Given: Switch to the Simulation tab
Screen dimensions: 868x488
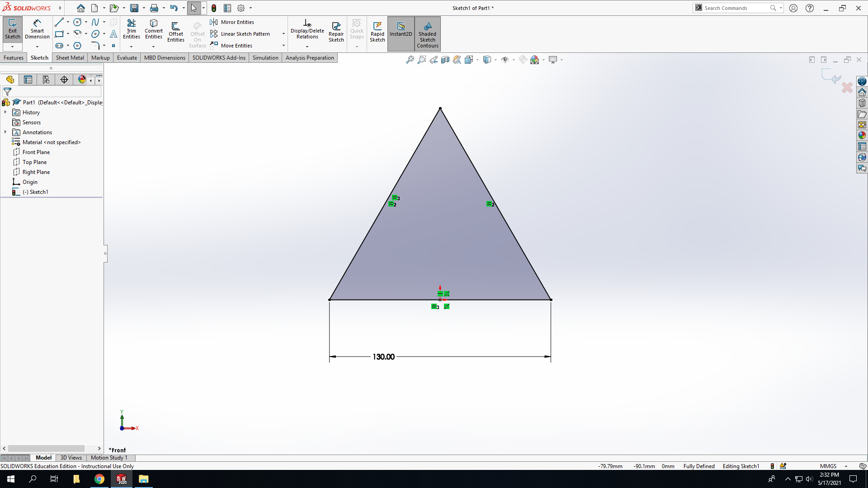Looking at the screenshot, I should [x=265, y=57].
